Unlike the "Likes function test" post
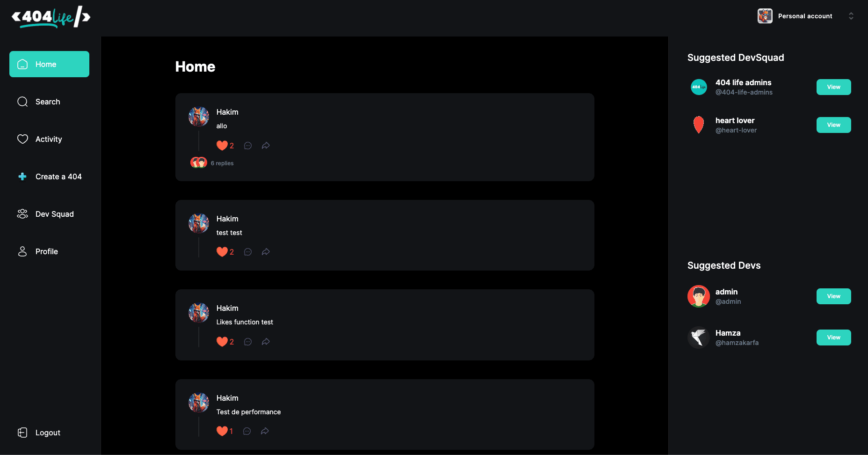This screenshot has width=868, height=455. coord(222,342)
